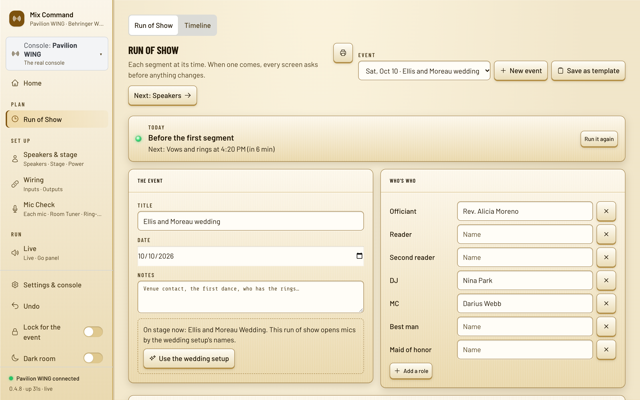
Task: Click the Settings gear icon
Action: tap(15, 285)
